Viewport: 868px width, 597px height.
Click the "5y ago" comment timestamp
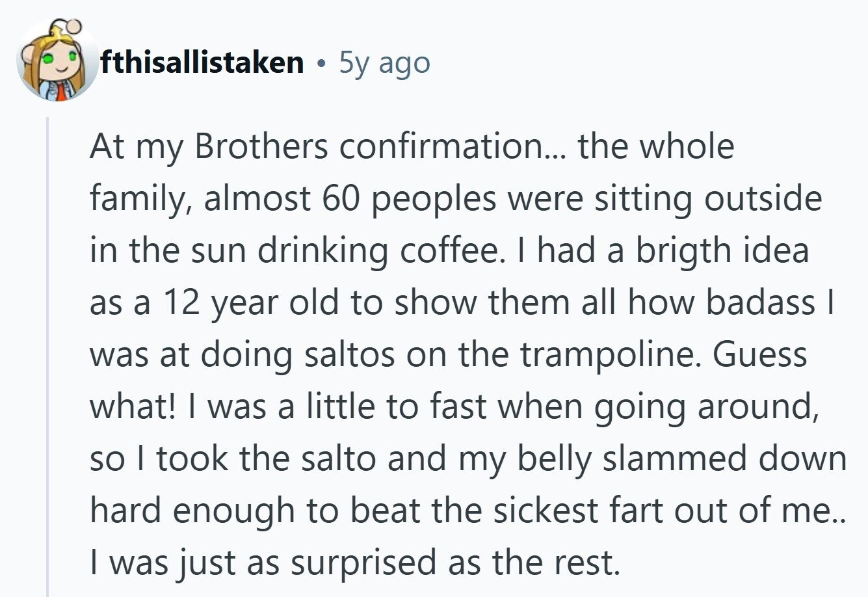[x=384, y=63]
